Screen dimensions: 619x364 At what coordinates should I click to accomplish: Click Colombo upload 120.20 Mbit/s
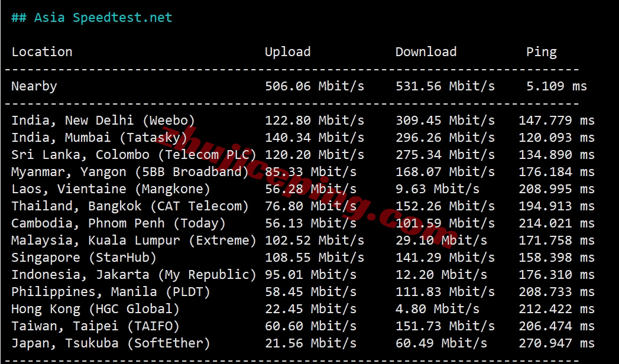click(x=315, y=155)
